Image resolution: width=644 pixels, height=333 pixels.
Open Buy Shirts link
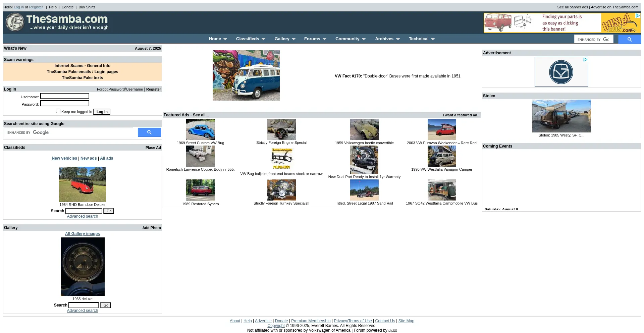click(87, 7)
